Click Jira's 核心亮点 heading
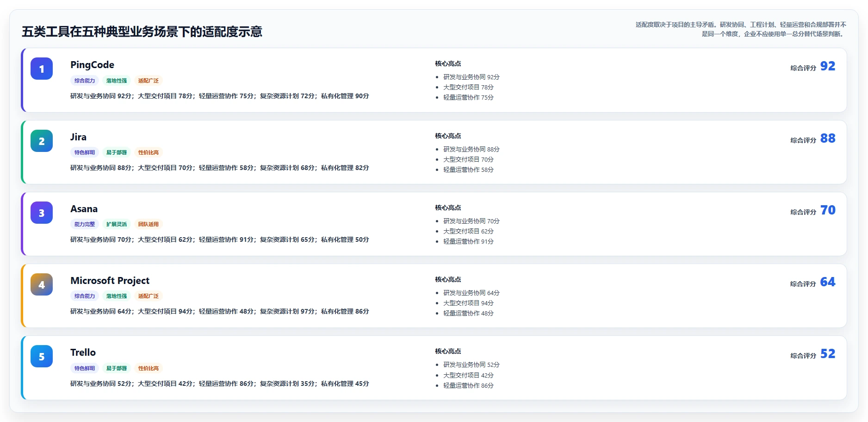The height and width of the screenshot is (422, 868). click(448, 136)
